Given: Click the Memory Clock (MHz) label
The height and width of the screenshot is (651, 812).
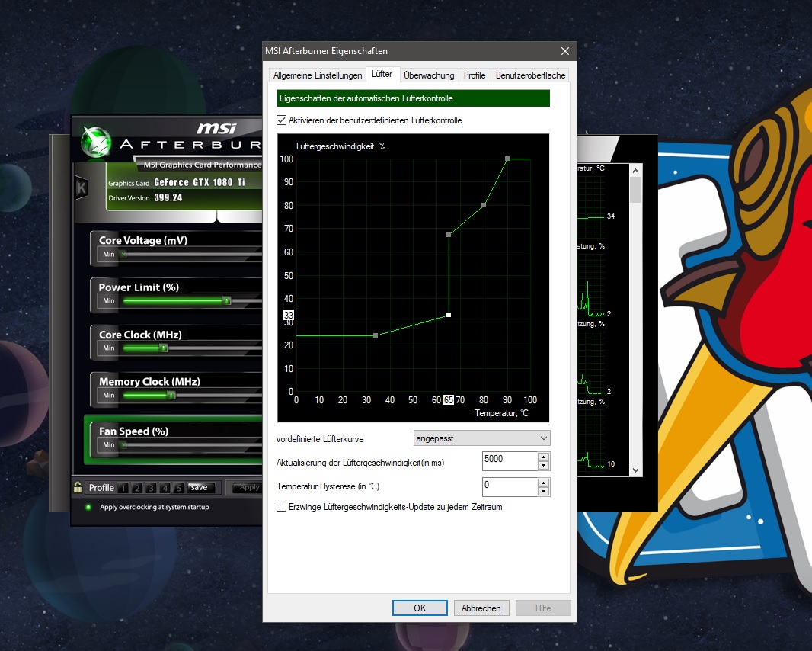Looking at the screenshot, I should [x=149, y=381].
